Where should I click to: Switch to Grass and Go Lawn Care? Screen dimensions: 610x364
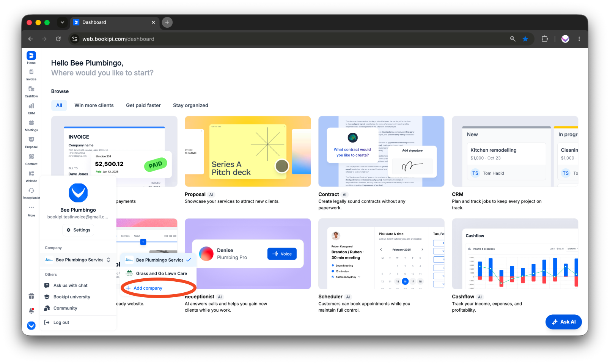[x=158, y=273]
